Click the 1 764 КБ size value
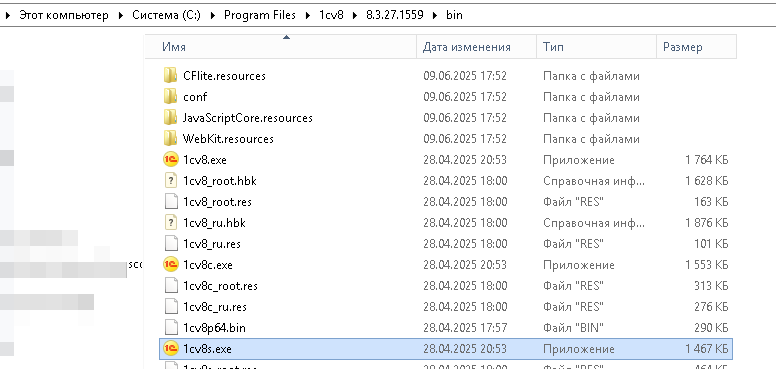The width and height of the screenshot is (776, 369). (707, 160)
